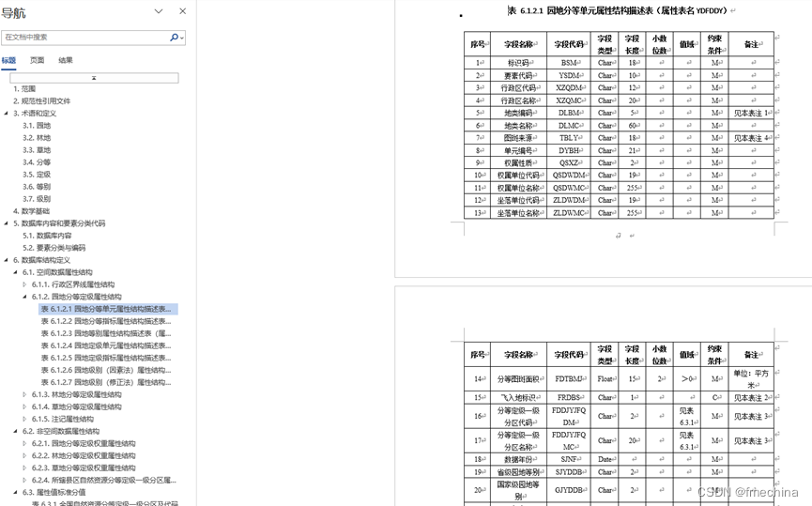Go to heading 5.1. 数据库内容

(x=47, y=236)
